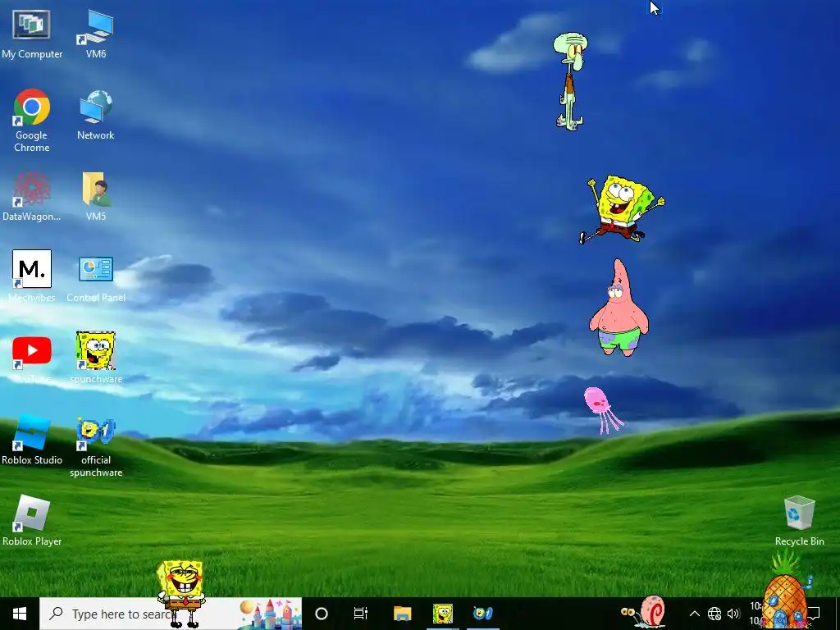This screenshot has width=840, height=630.
Task: Click the taskbar search box
Action: 171,614
